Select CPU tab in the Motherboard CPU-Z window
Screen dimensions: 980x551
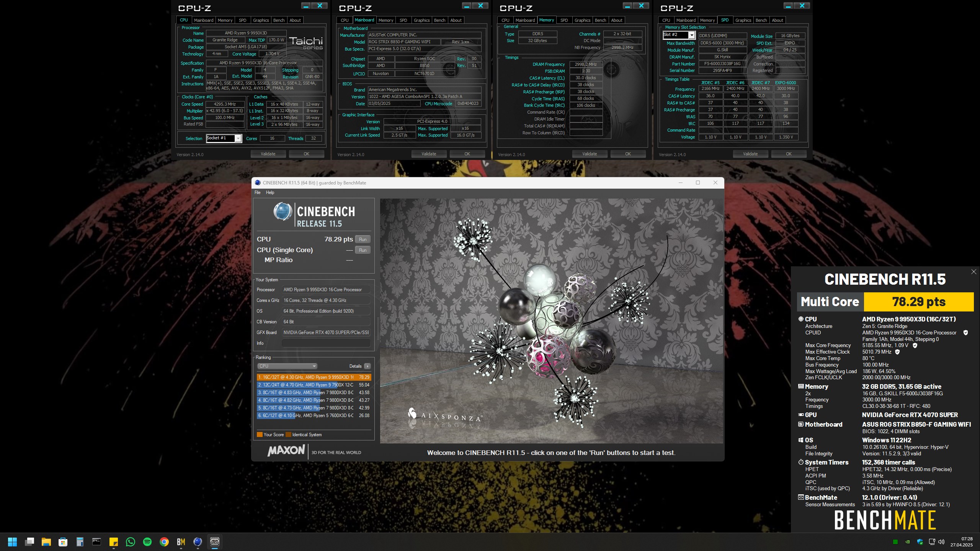pyautogui.click(x=345, y=20)
